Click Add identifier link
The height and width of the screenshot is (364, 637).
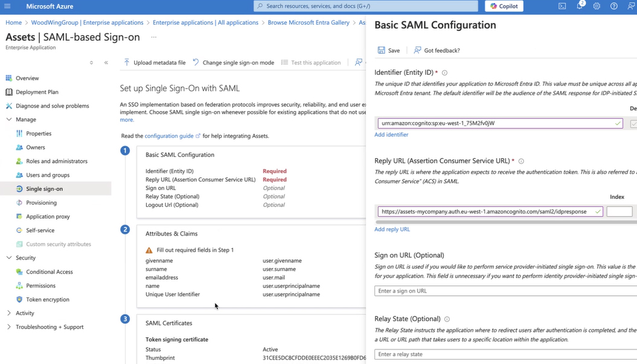(x=391, y=135)
